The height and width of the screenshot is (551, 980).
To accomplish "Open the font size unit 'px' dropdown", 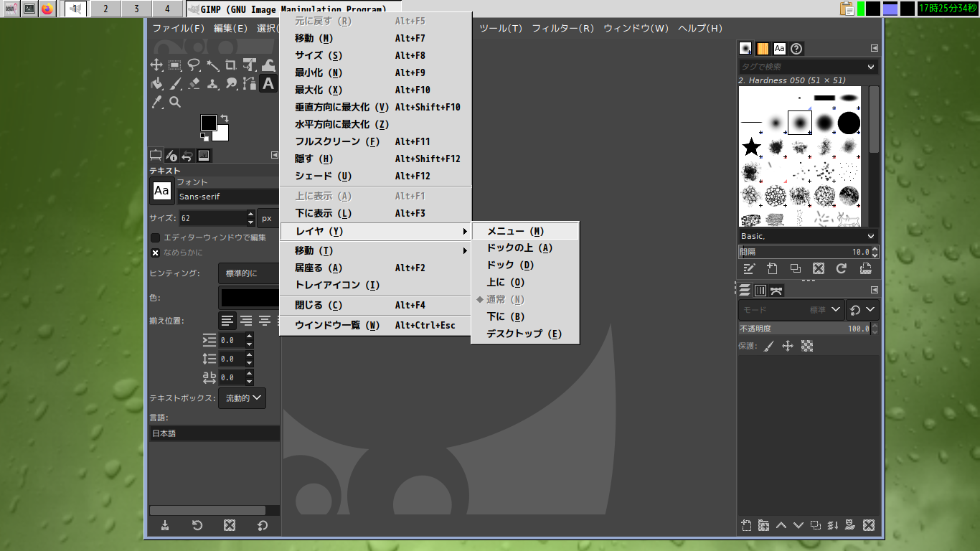I will point(268,218).
